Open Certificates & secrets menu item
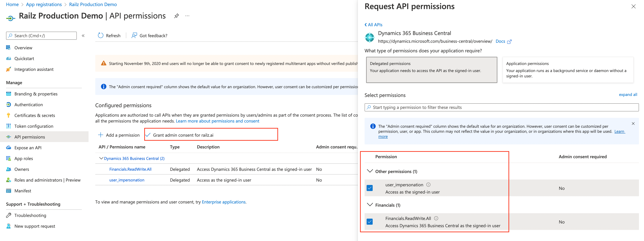The width and height of the screenshot is (644, 241). pos(35,115)
